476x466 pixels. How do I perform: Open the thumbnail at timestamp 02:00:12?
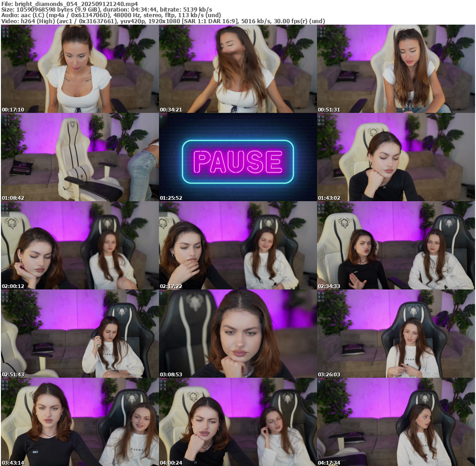80,245
